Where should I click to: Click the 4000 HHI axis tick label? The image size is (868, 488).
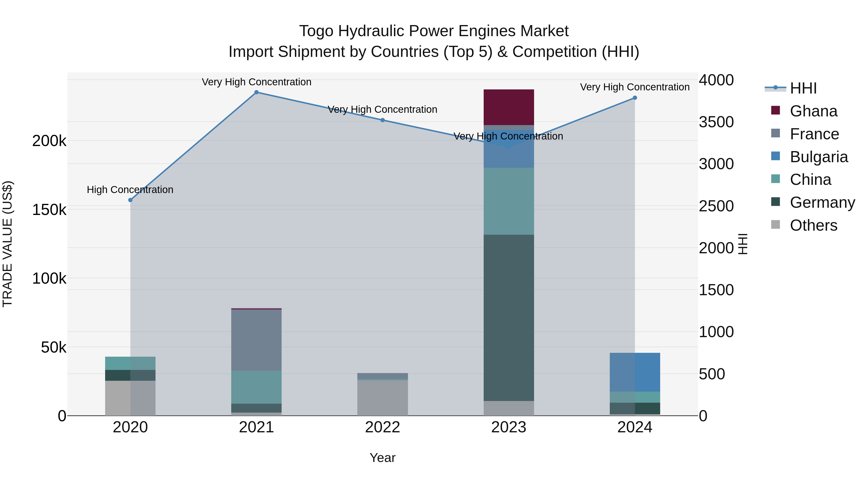pyautogui.click(x=716, y=80)
